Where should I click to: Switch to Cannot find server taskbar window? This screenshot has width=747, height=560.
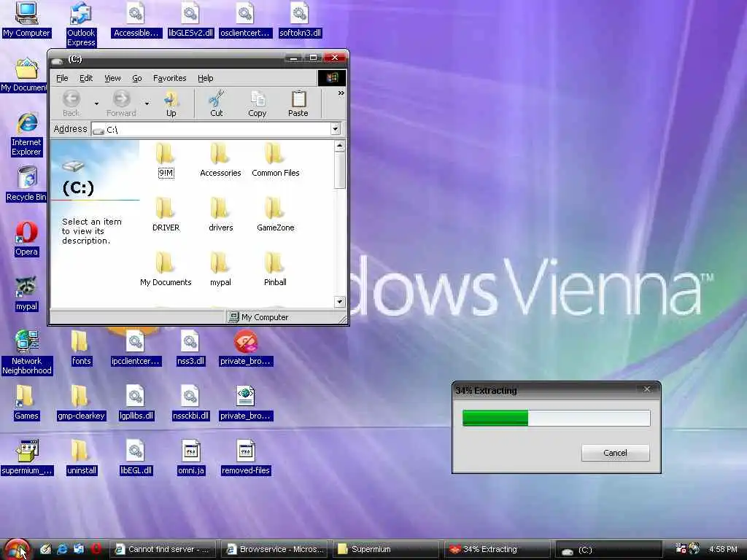coord(163,549)
